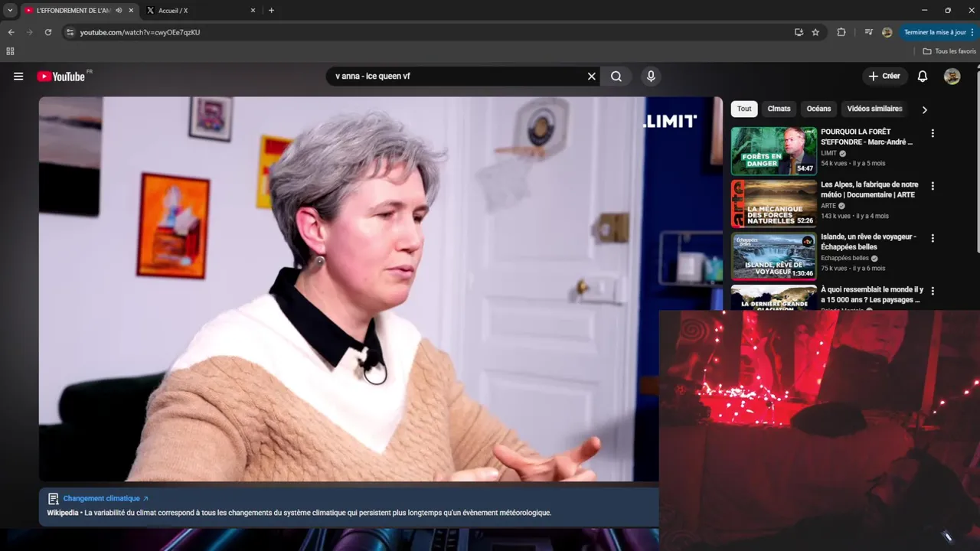
Task: Open the Les Alpes ARTE documentary thumbnail
Action: pos(773,204)
